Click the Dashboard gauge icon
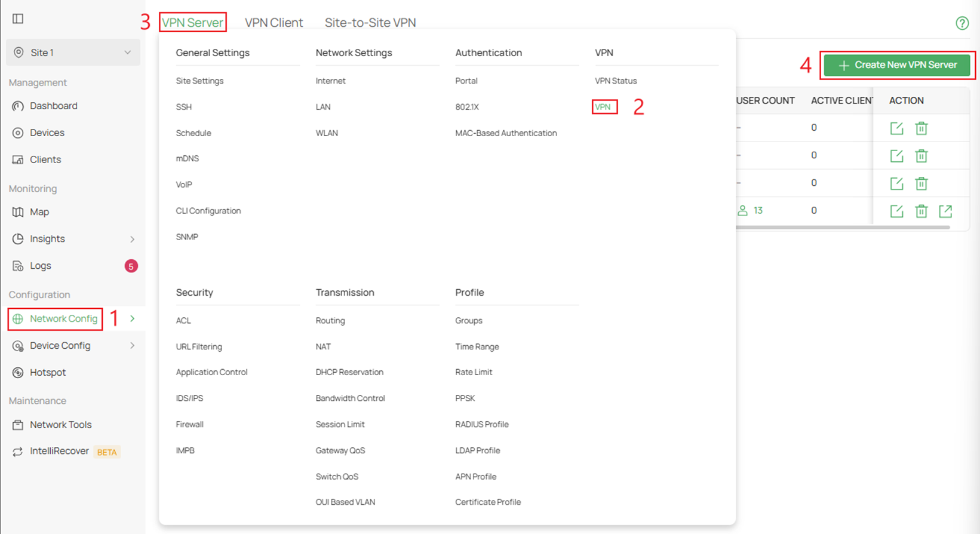Screen dimensions: 980x534 pyautogui.click(x=18, y=106)
